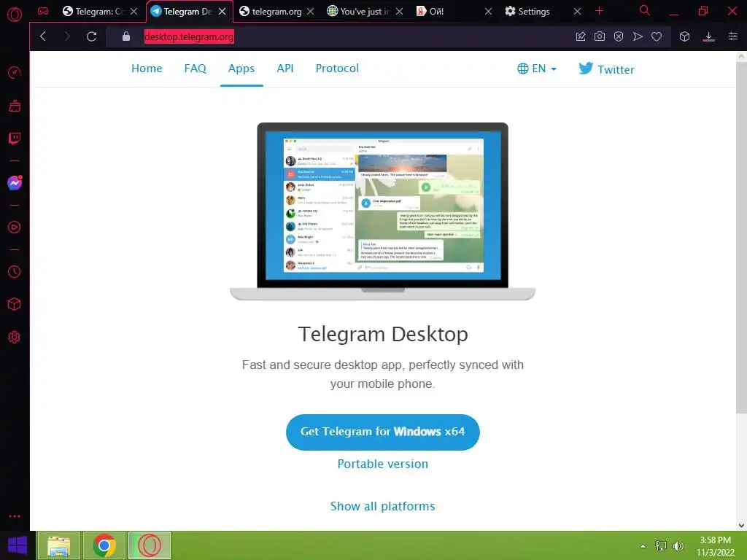Viewport: 747px width, 560px height.
Task: Open the downloads icon
Action: coord(708,36)
